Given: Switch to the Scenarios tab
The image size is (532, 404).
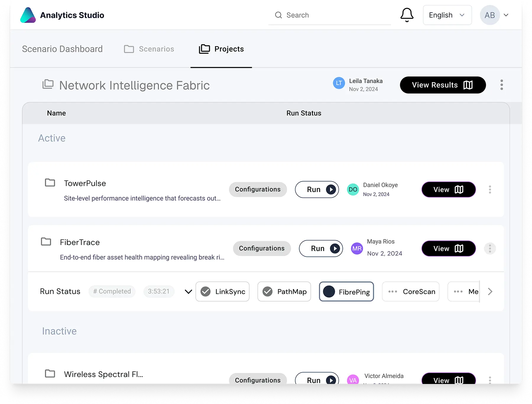Looking at the screenshot, I should pyautogui.click(x=149, y=49).
